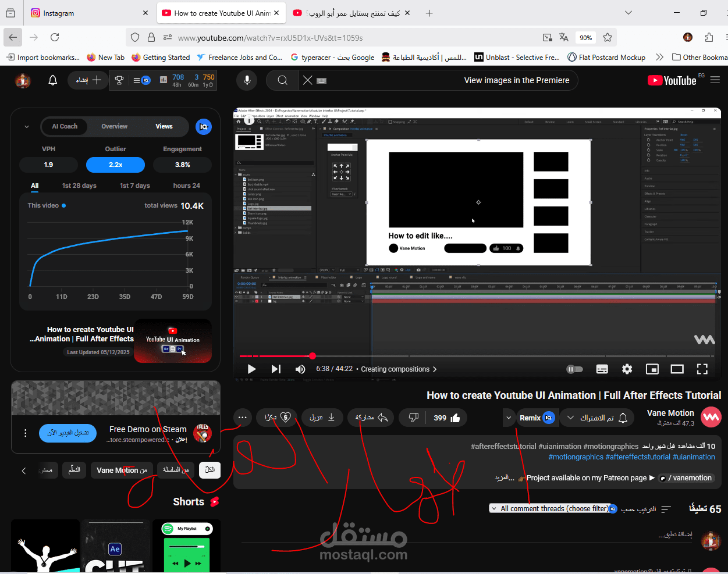Viewport: 728px width, 574px height.
Task: Seek using the video progress bar
Action: coord(477,356)
